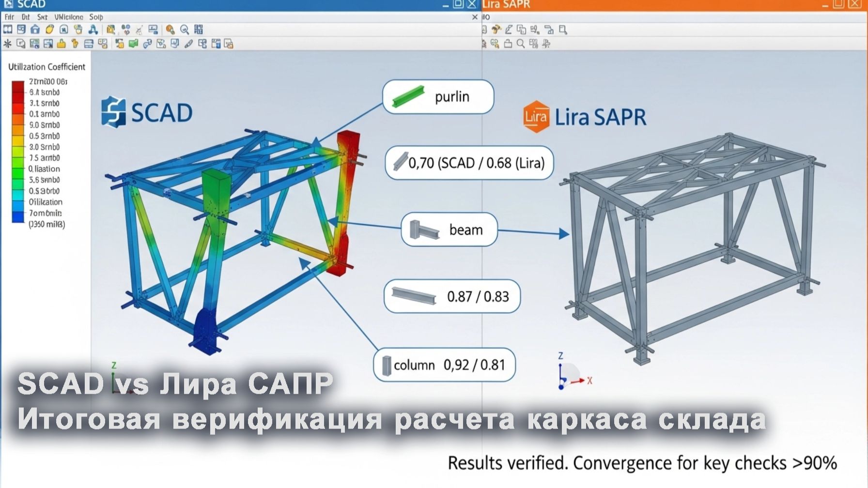Open the Dit menu in SCAD

point(26,16)
